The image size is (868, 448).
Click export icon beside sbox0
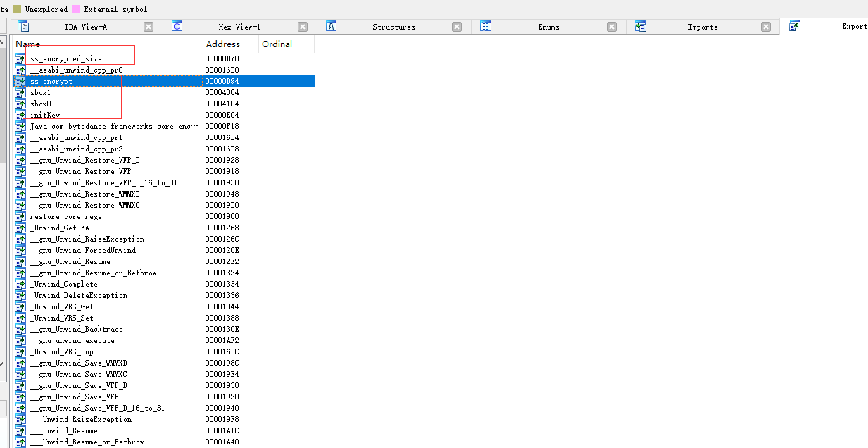[x=20, y=104]
